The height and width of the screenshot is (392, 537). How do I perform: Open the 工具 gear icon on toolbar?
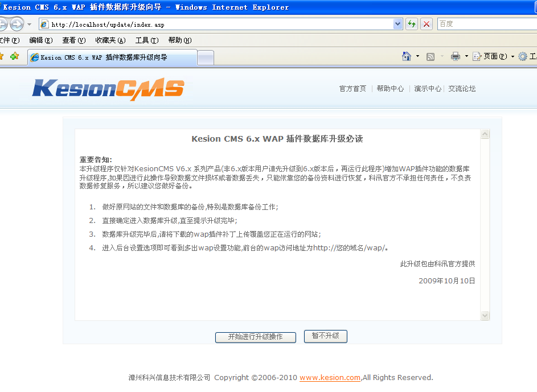522,57
